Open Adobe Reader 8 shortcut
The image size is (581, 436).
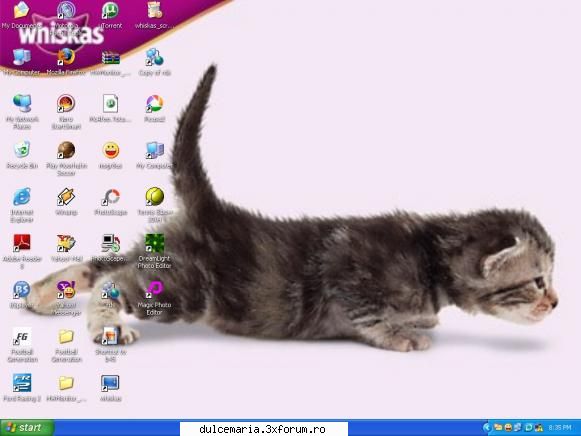click(x=21, y=243)
